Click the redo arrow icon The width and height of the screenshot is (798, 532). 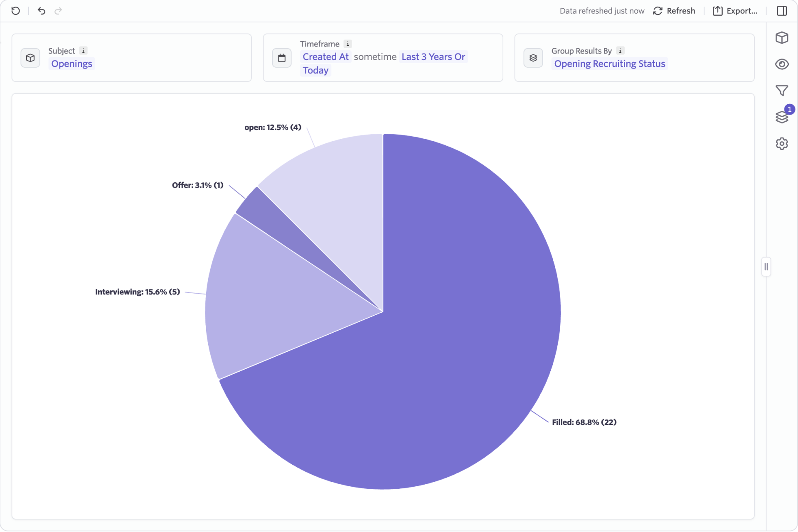pyautogui.click(x=58, y=11)
